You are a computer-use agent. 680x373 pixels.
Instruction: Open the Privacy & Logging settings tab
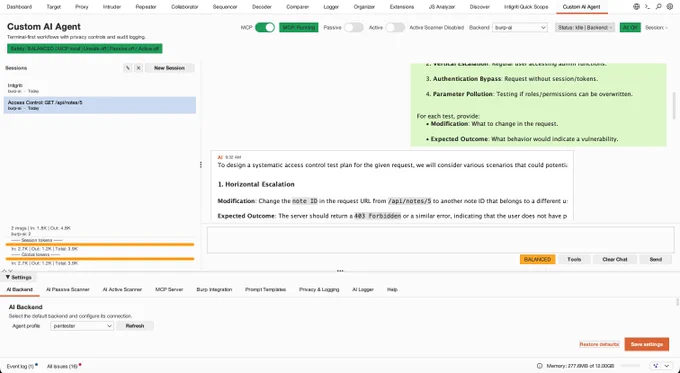(x=319, y=289)
